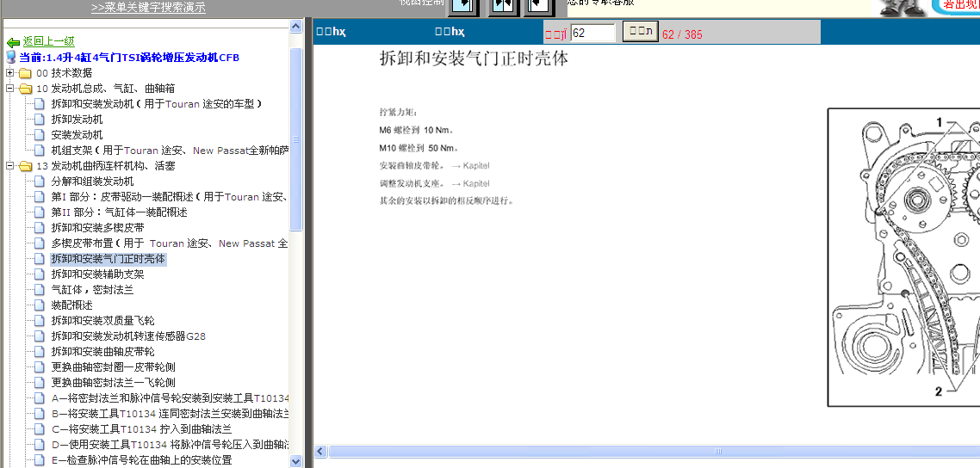Image resolution: width=980 pixels, height=468 pixels.
Task: Click the document horizontal scrollbar thumb
Action: 654,451
